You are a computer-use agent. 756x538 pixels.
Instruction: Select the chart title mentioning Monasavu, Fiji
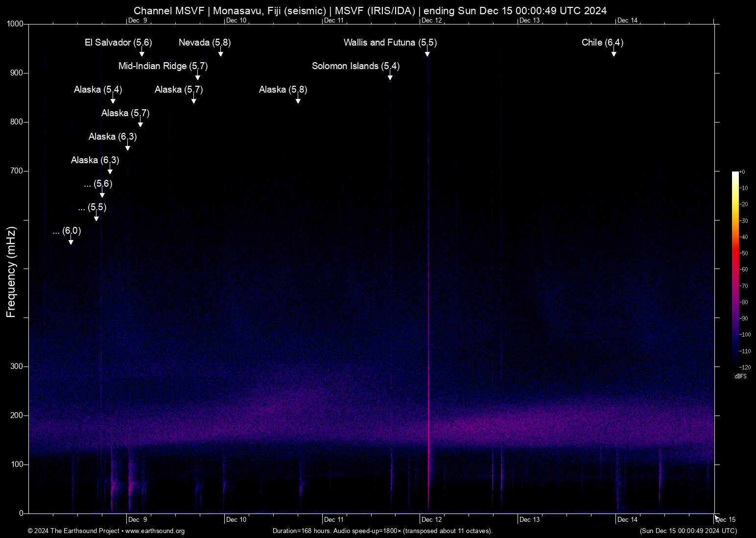pos(371,10)
